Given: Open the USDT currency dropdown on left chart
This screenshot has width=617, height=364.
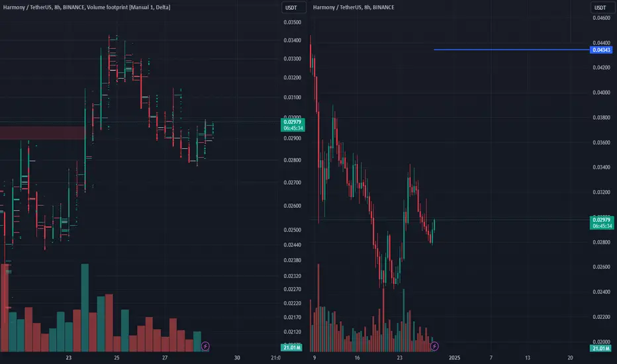Looking at the screenshot, I should (292, 8).
